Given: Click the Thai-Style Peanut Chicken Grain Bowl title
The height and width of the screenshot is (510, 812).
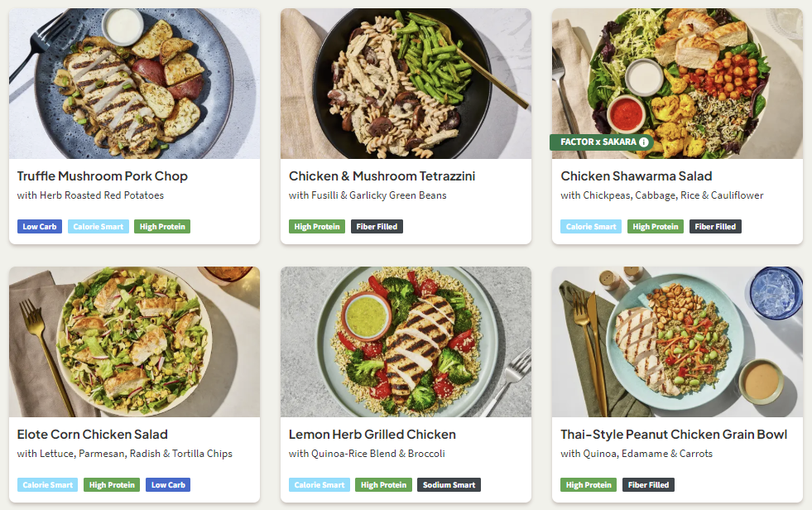Looking at the screenshot, I should 674,435.
